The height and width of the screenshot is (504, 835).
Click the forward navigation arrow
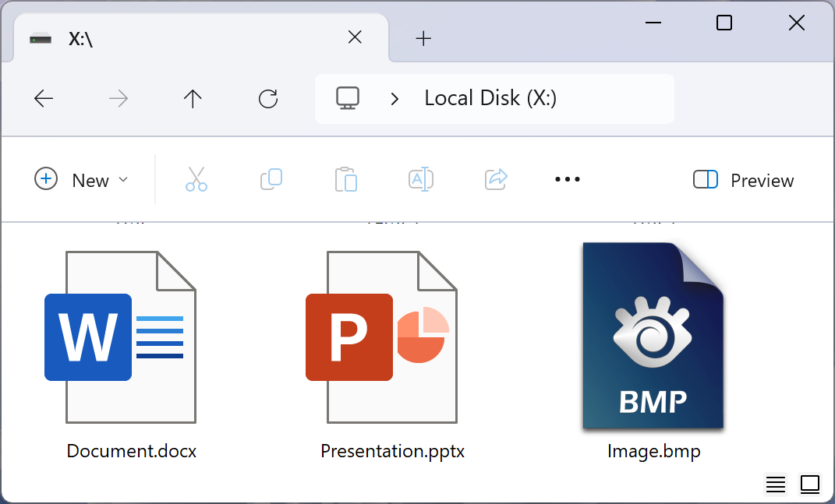click(119, 98)
